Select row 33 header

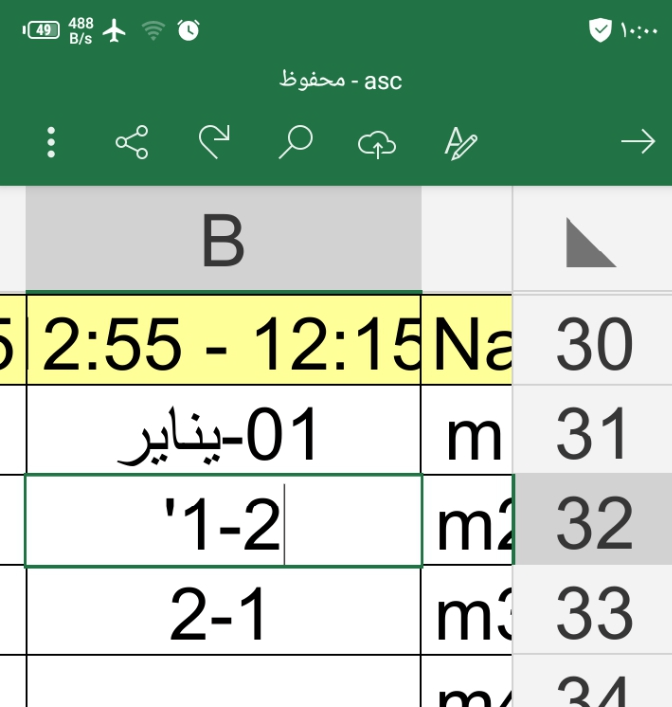594,612
